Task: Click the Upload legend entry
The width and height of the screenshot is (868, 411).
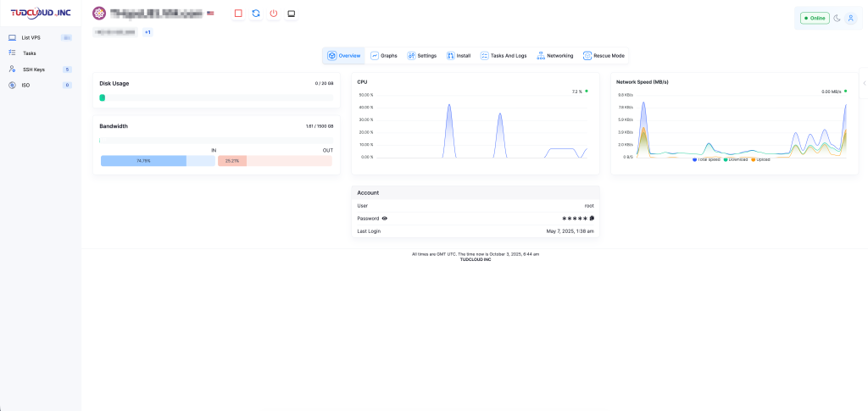Action: [760, 159]
